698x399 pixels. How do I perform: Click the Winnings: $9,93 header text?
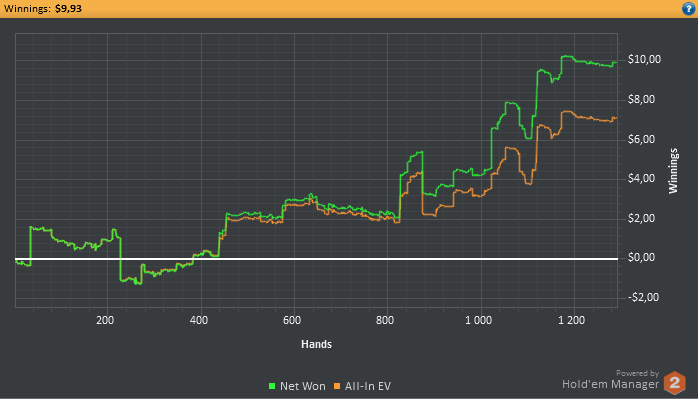coord(43,8)
